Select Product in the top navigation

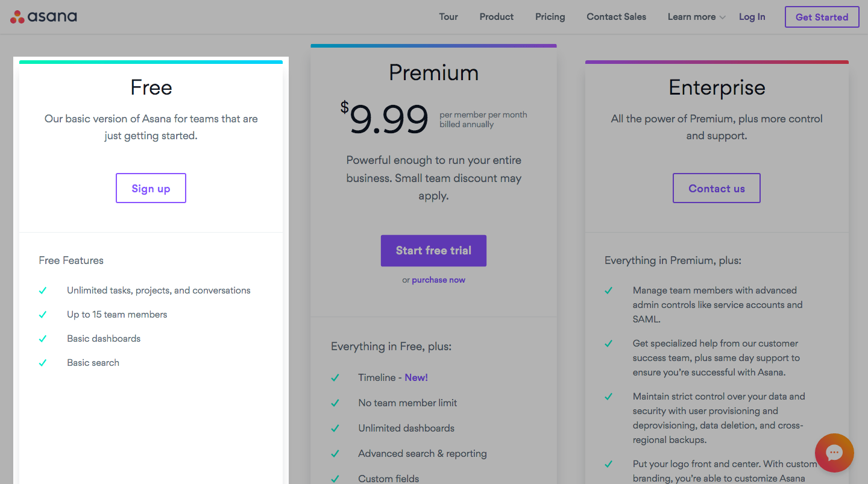tap(496, 16)
